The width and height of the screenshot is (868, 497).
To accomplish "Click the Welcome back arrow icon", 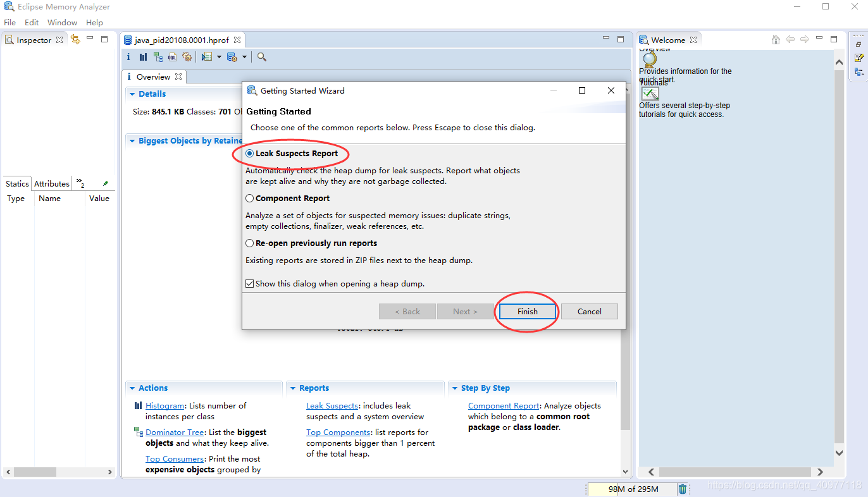I will tap(790, 39).
